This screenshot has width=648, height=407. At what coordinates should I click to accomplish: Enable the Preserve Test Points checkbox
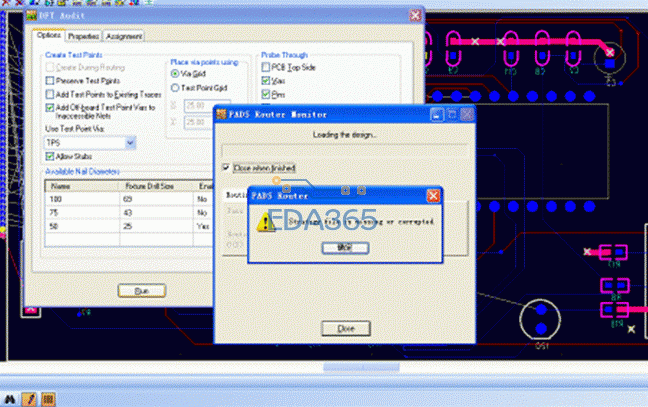coord(50,81)
